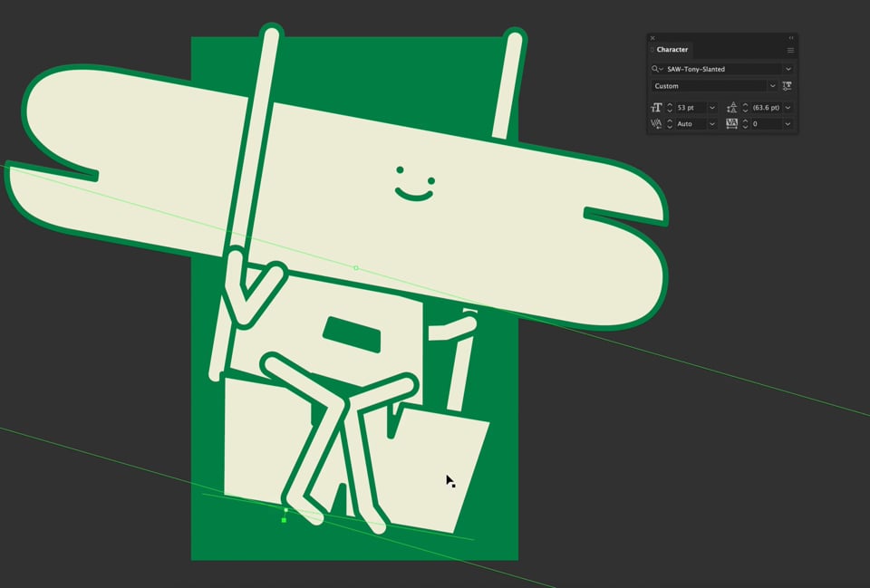This screenshot has width=870, height=588.
Task: Click the variable font icon
Action: tap(787, 86)
